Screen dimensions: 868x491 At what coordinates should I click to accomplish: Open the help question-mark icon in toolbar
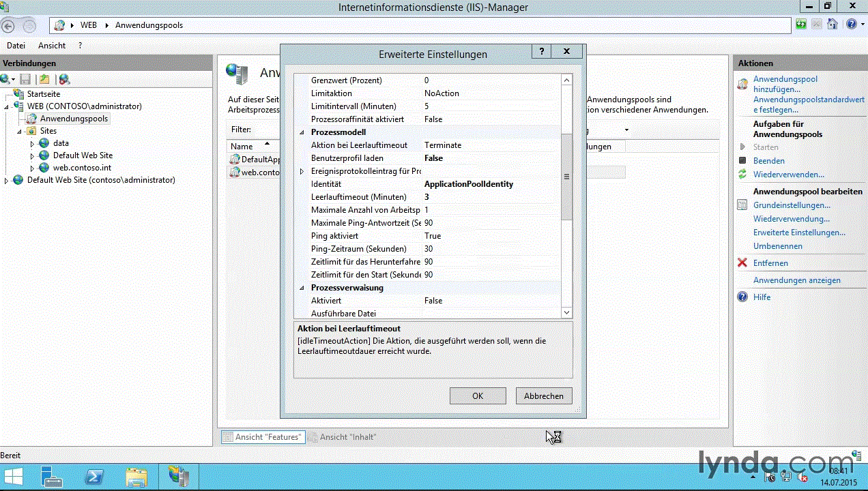851,25
